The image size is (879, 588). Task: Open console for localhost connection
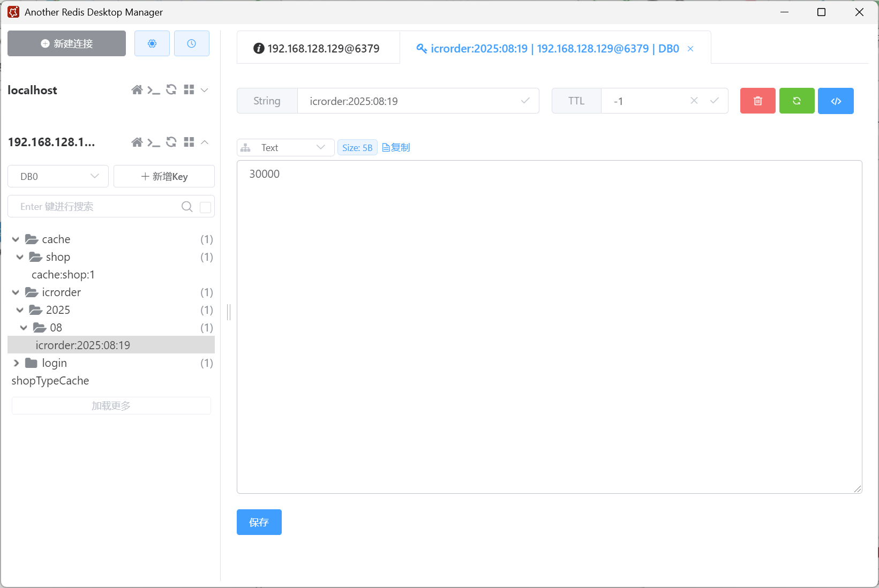pyautogui.click(x=154, y=90)
